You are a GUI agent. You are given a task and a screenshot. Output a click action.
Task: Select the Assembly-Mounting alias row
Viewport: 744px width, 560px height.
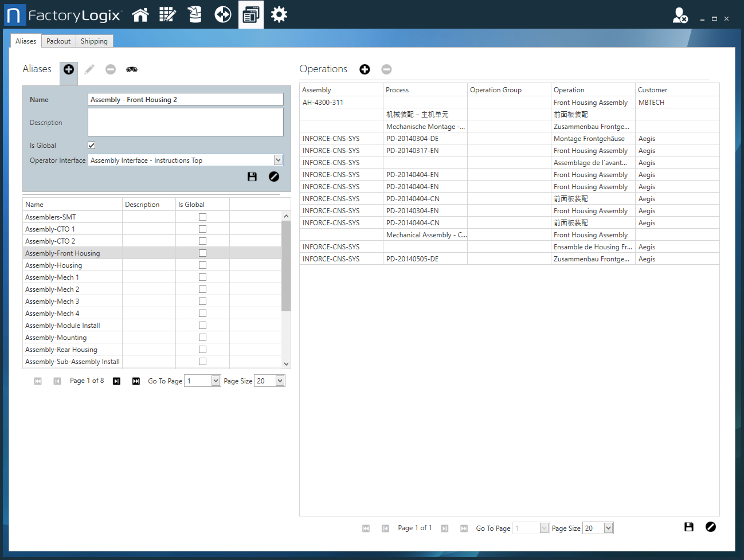pos(56,338)
